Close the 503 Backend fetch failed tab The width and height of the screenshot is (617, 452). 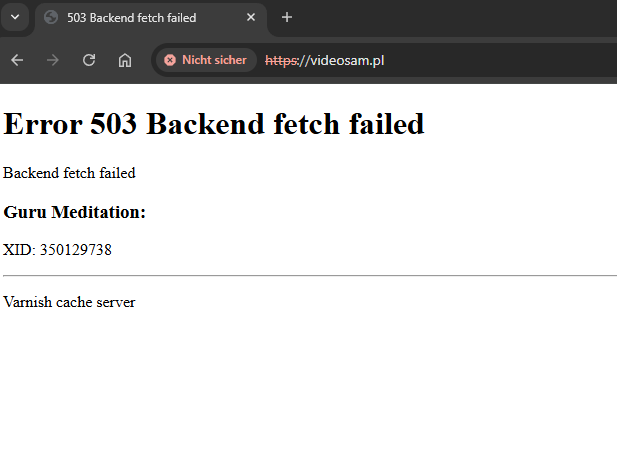[251, 17]
